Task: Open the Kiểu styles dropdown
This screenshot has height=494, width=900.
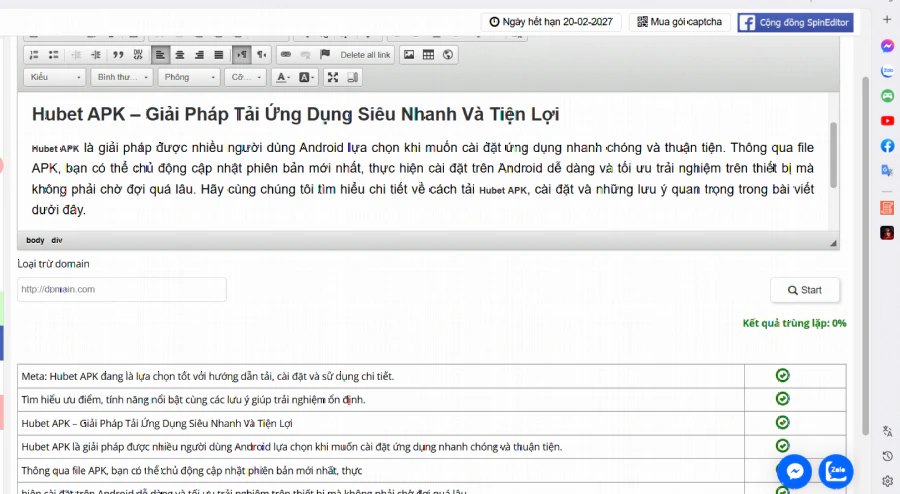Action: pyautogui.click(x=55, y=77)
